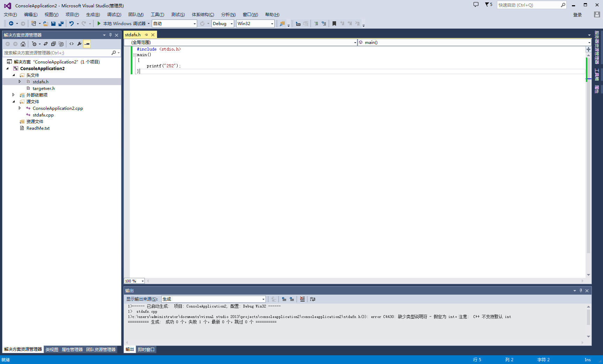Screen dimensions: 603x364
Task: Click the Undo arrow icon
Action: pos(71,23)
